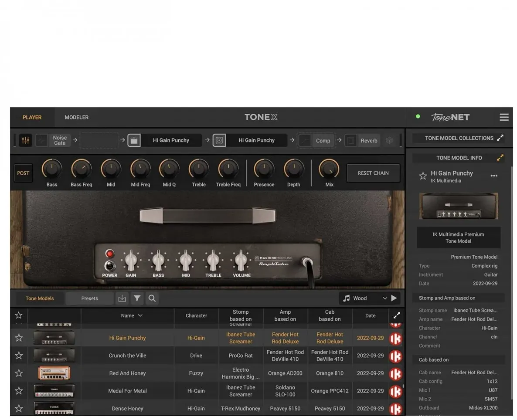Image resolution: width=517 pixels, height=420 pixels.
Task: Toggle the Noise Gate module icon
Action: 41,140
